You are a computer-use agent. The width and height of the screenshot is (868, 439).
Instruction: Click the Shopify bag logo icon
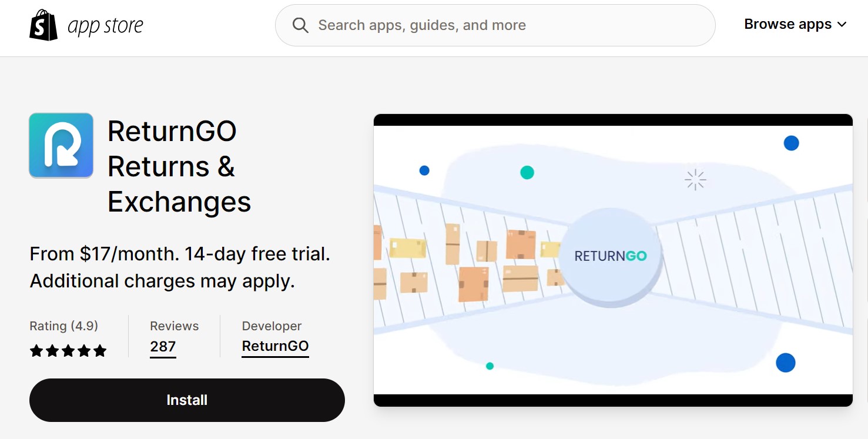(43, 25)
